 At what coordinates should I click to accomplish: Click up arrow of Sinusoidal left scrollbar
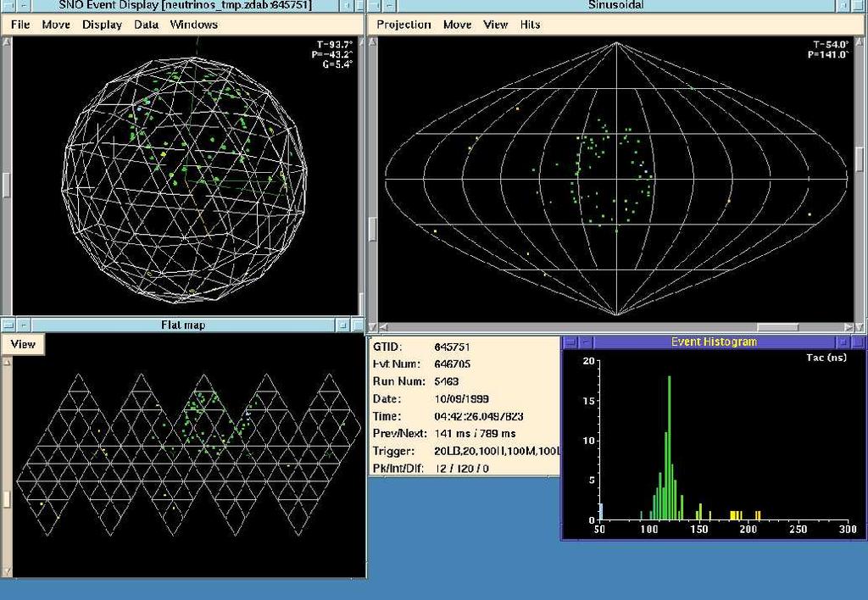click(x=373, y=42)
